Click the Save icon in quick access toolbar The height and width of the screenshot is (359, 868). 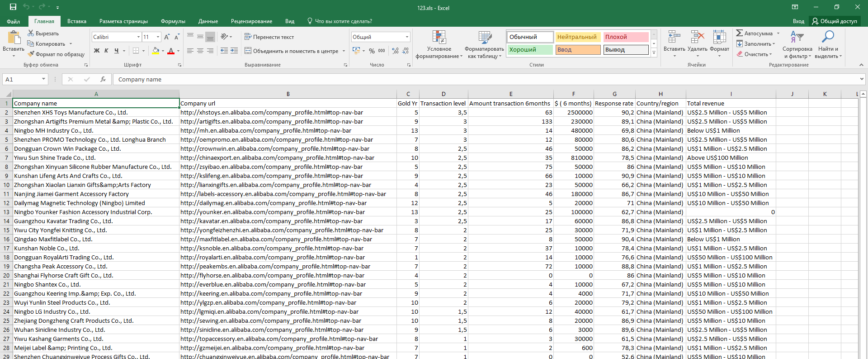tap(13, 7)
